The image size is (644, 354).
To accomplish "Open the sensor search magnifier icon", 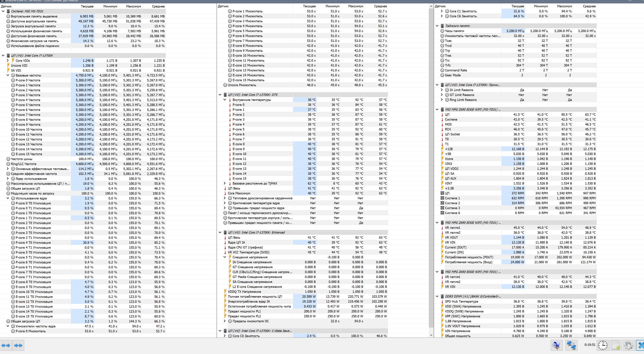I will (556, 345).
